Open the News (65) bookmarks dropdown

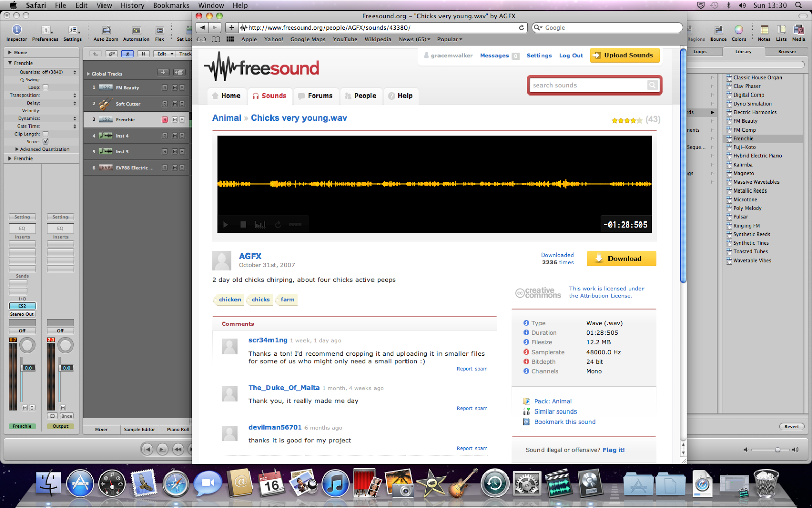click(414, 39)
